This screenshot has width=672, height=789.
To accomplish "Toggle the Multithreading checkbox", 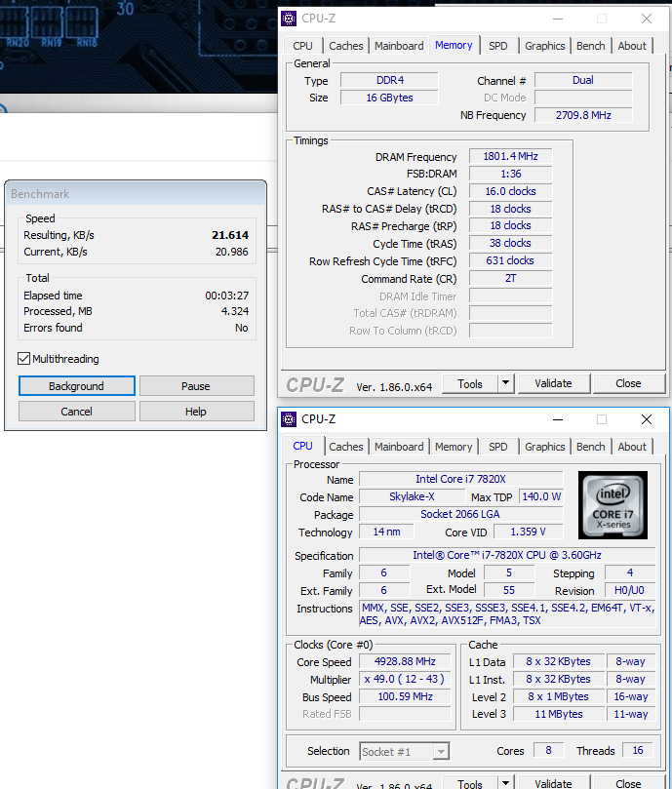I will coord(23,359).
